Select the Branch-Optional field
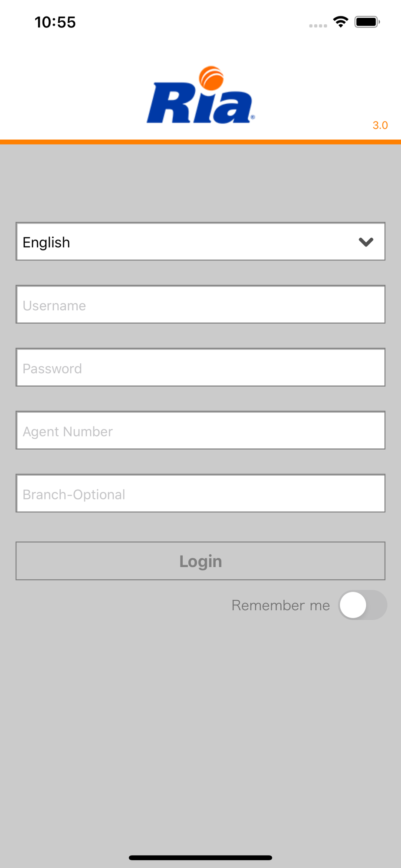 coord(200,493)
